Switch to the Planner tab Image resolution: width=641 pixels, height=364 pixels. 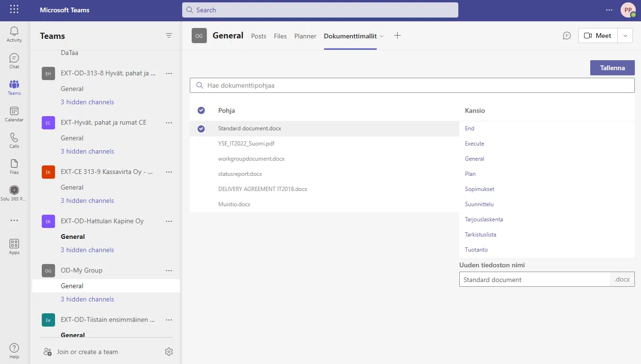(x=306, y=36)
